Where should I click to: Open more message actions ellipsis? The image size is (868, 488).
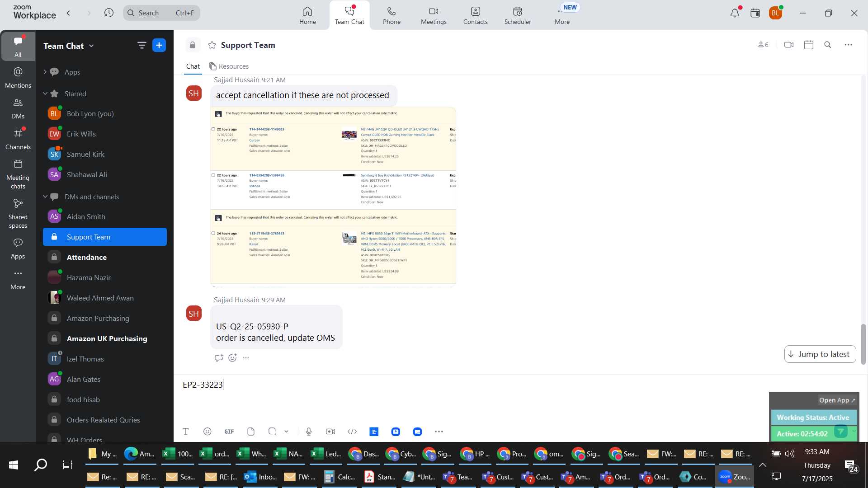[x=246, y=358]
